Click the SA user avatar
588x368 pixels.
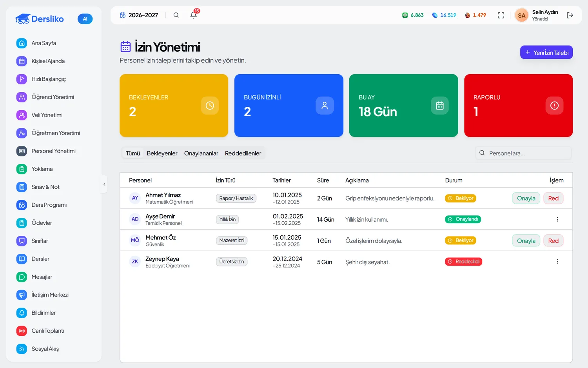(521, 16)
